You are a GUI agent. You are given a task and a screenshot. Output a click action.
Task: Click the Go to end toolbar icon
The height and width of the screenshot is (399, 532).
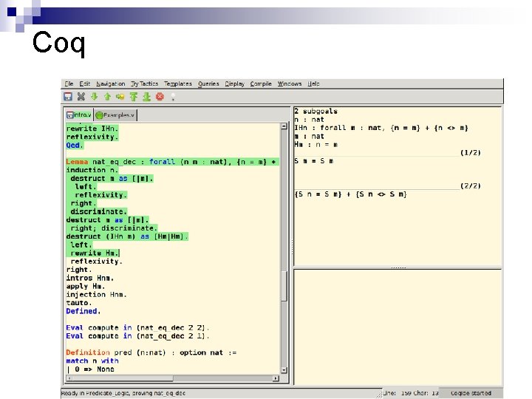coord(146,97)
